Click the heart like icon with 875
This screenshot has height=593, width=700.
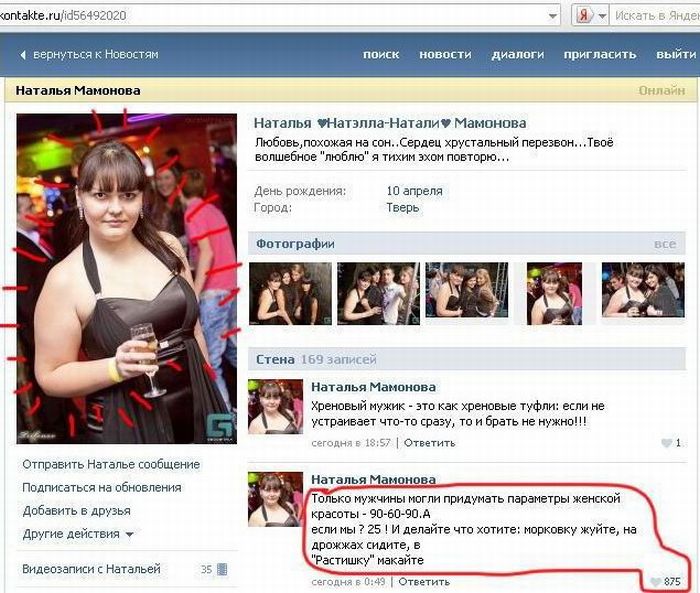tap(656, 581)
